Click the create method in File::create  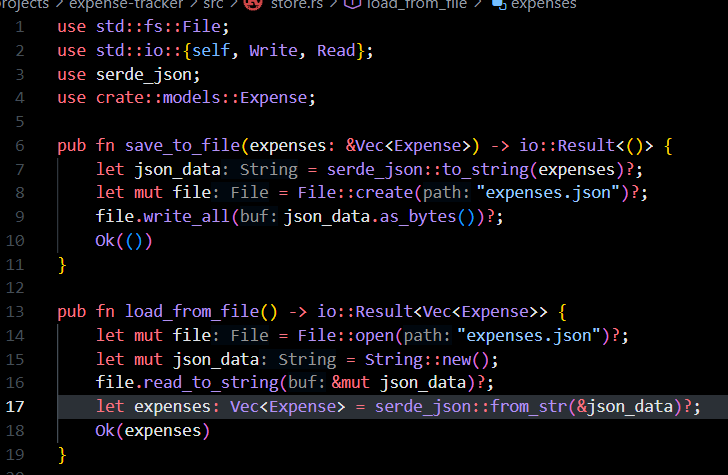[x=384, y=193]
